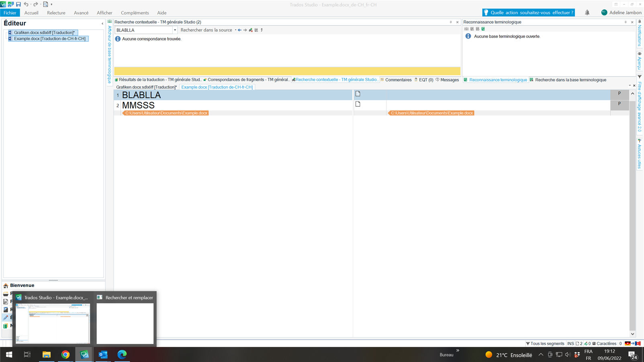Select 'Recherche contextuelle - TM générale Studio' tab

335,80
